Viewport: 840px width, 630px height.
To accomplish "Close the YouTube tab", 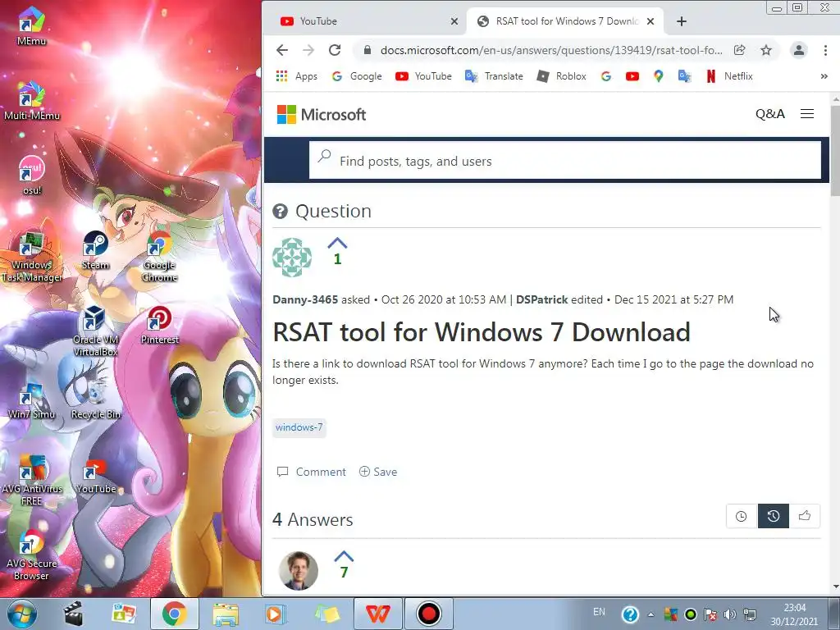I will pos(454,21).
